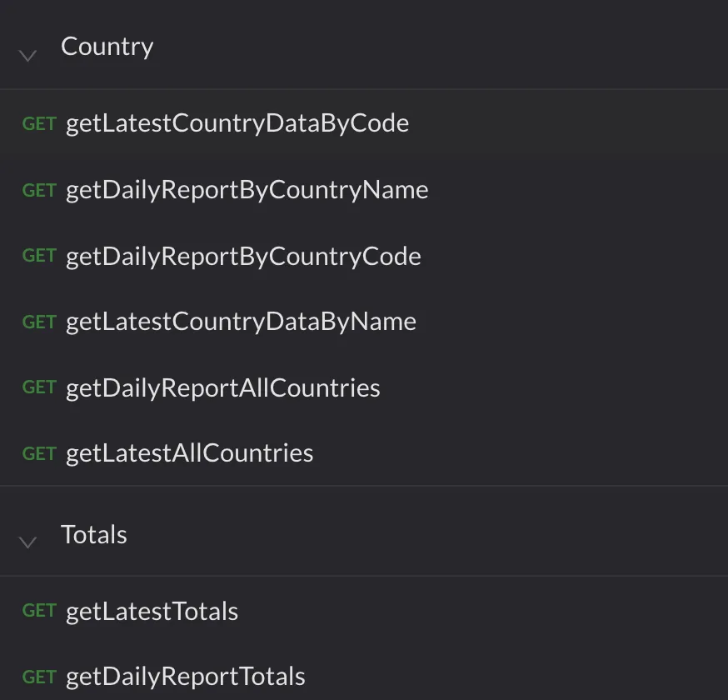The width and height of the screenshot is (728, 700).
Task: Click GET badge beside getDailyReportAllCountries
Action: click(39, 387)
